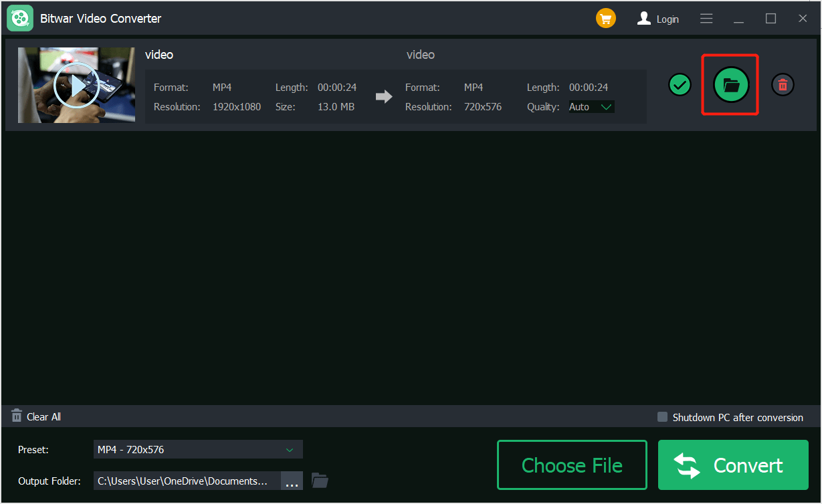Enable Shutdown PC after conversion checkbox

[x=662, y=416]
